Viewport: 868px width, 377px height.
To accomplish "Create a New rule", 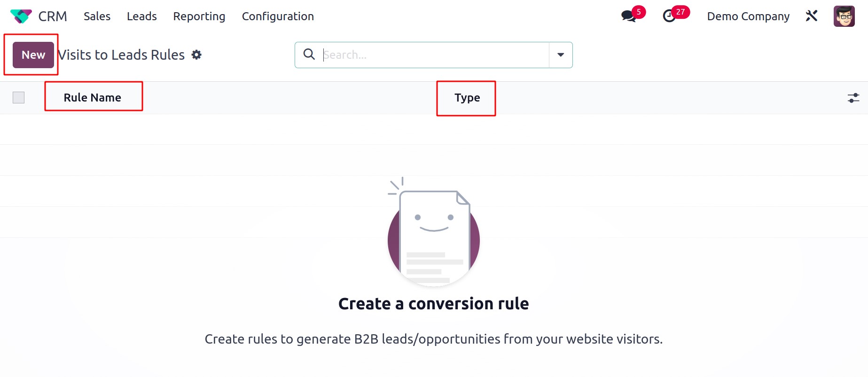I will click(x=33, y=55).
